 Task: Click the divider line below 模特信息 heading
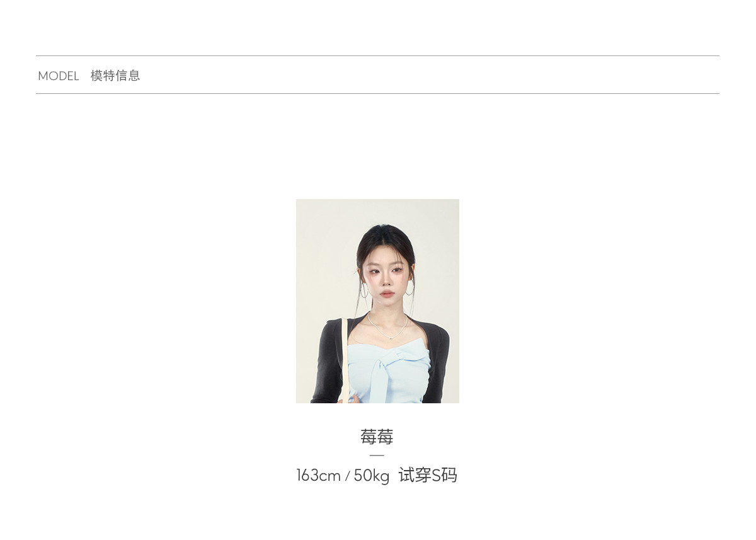click(x=377, y=94)
